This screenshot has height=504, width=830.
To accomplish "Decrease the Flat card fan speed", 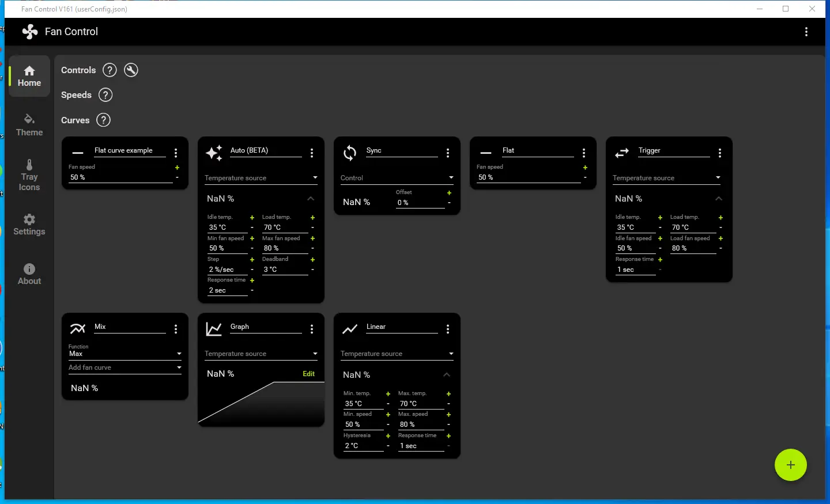I will (x=585, y=177).
